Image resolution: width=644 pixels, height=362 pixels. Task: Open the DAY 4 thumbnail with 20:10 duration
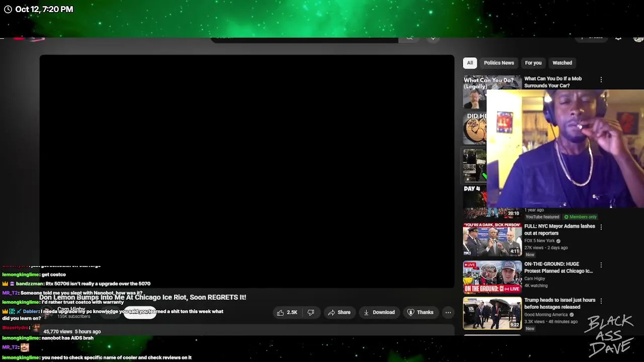tap(492, 201)
